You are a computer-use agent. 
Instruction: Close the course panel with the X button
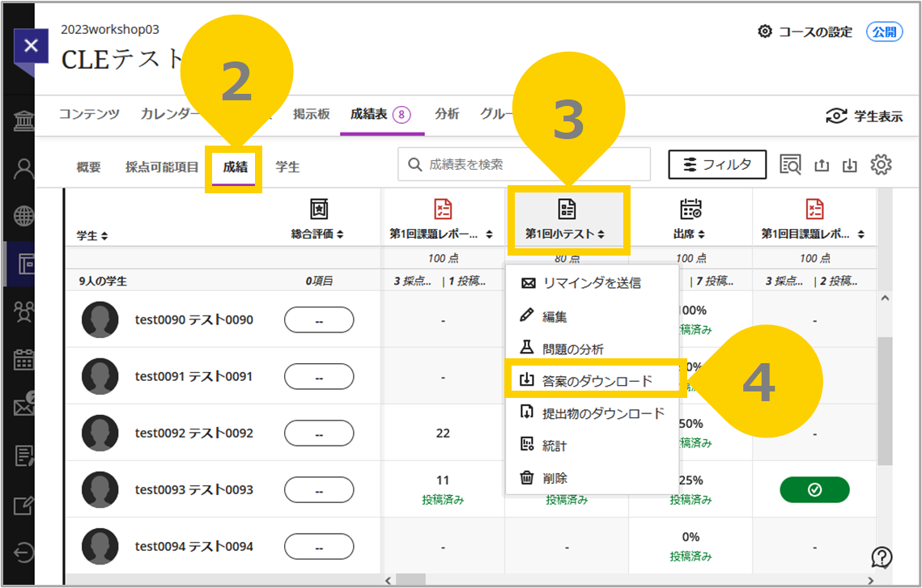(x=31, y=45)
